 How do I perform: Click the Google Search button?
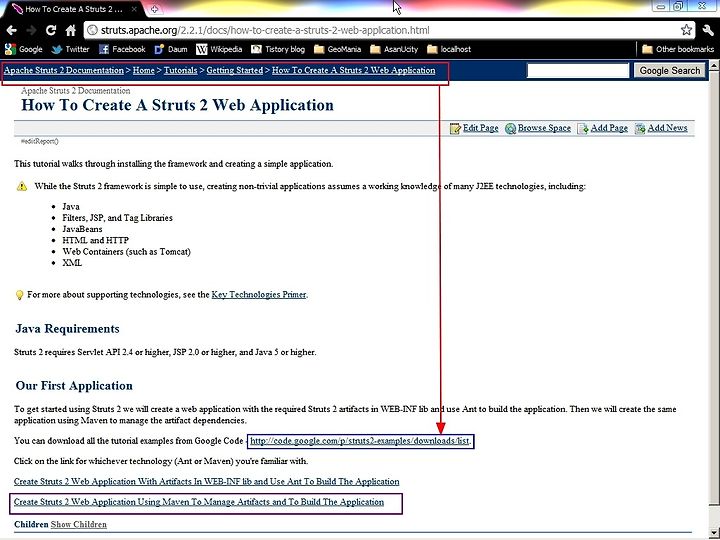[669, 70]
